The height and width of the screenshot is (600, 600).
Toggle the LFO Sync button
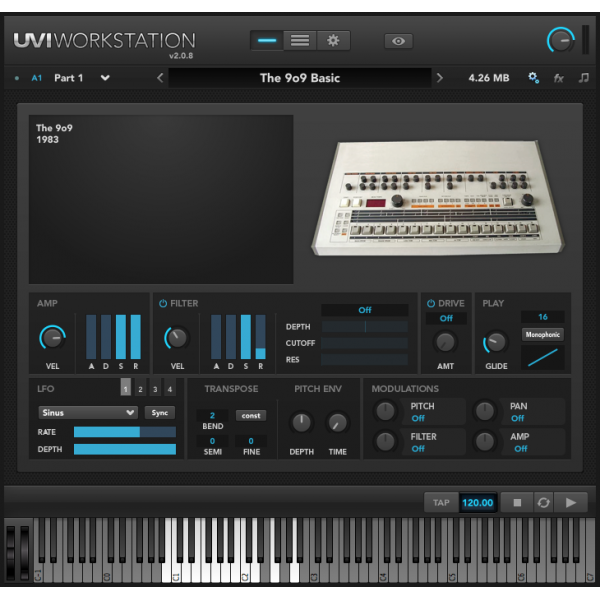160,412
